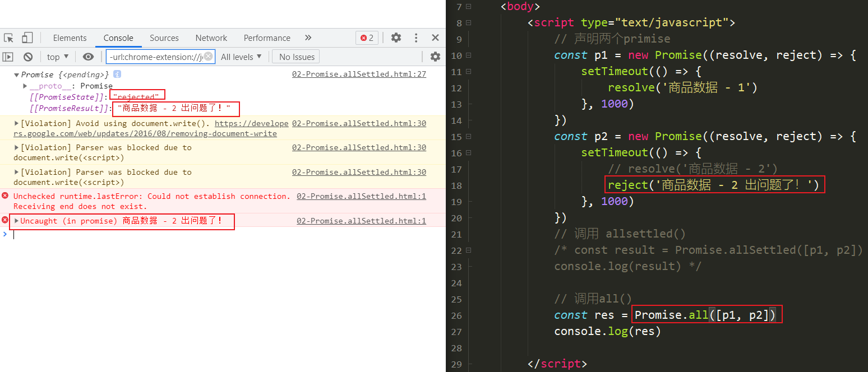Switch to the Performance tab
The width and height of the screenshot is (868, 372).
pyautogui.click(x=267, y=38)
